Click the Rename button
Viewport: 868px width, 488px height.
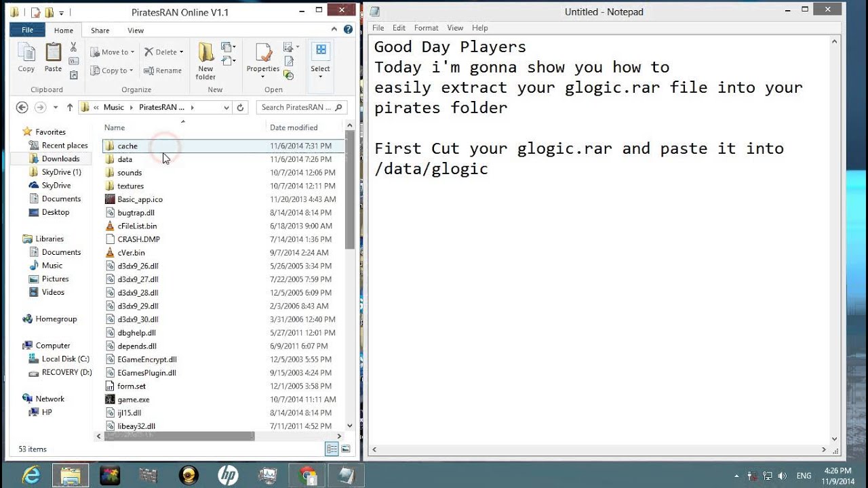(x=163, y=70)
